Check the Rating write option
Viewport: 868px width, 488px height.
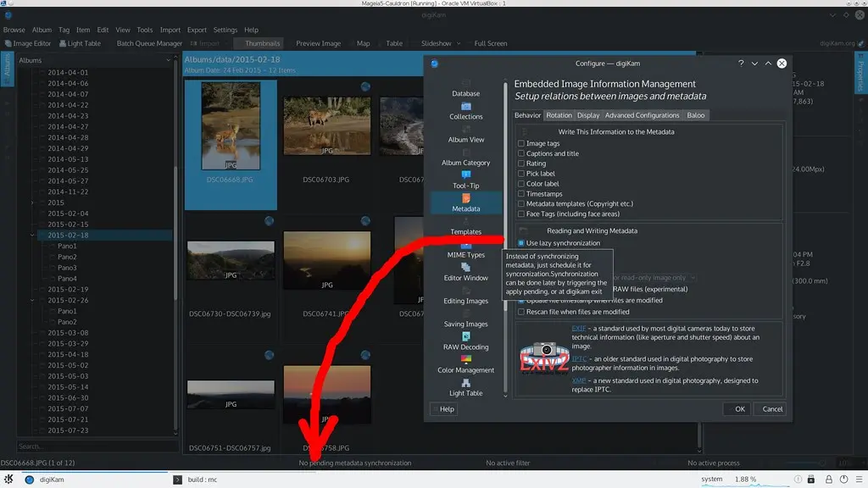coord(521,164)
